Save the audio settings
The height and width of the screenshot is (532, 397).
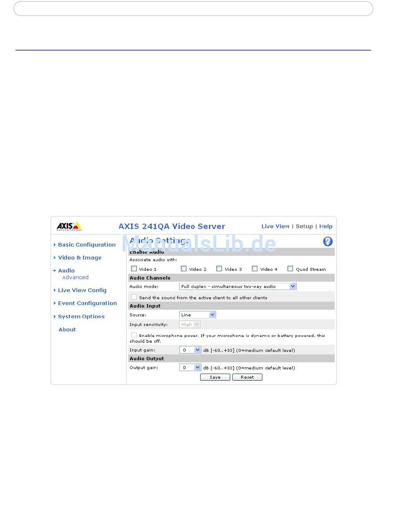215,377
